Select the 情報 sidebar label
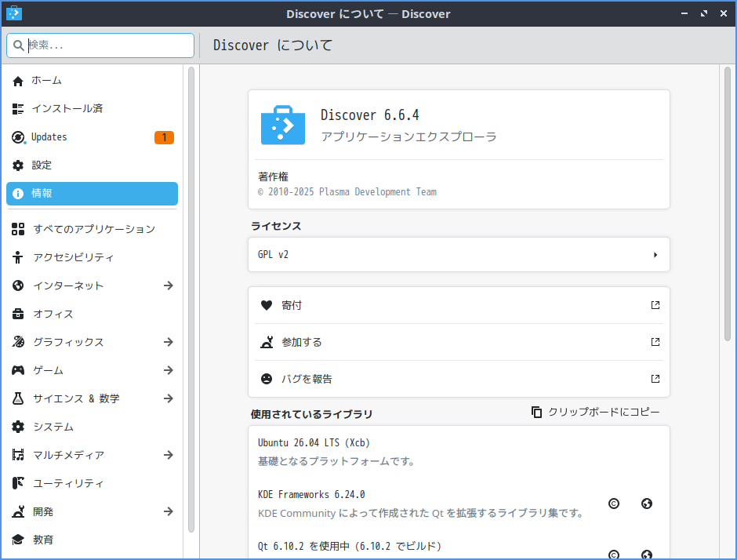 click(x=42, y=193)
